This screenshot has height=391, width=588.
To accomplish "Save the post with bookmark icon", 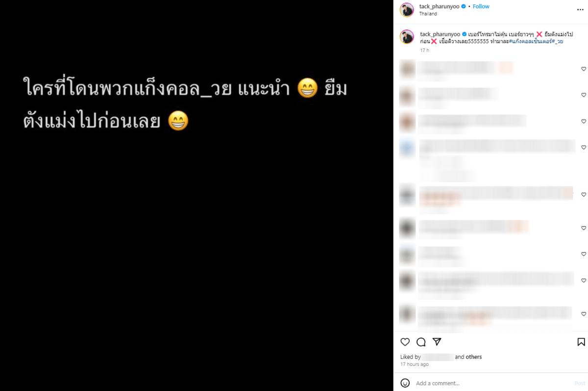I will click(581, 342).
